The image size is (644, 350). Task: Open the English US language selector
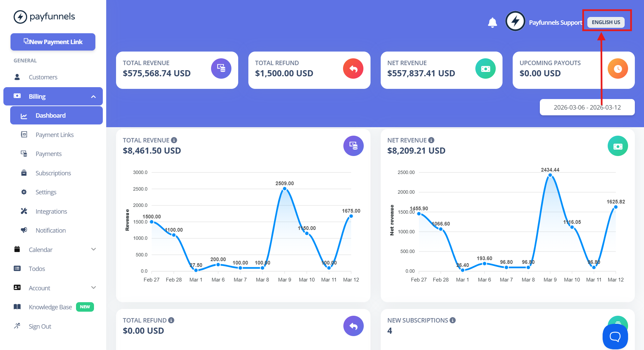pos(606,22)
